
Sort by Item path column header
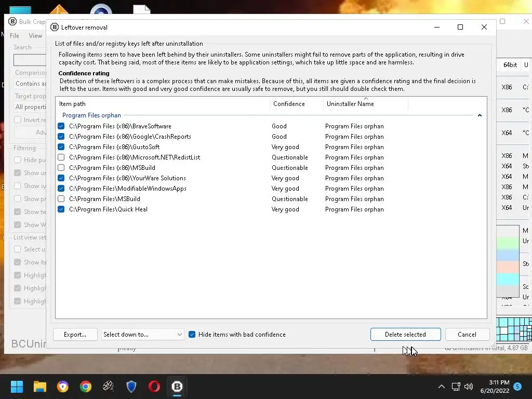pyautogui.click(x=163, y=104)
